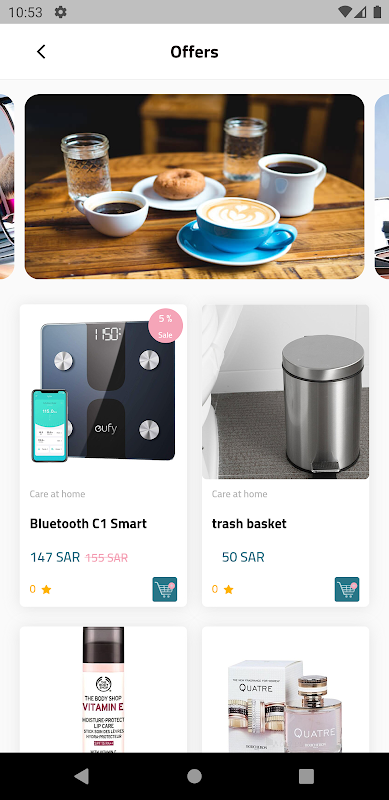Show next banner on right edge
Image resolution: width=389 pixels, height=800 pixels.
[382, 186]
